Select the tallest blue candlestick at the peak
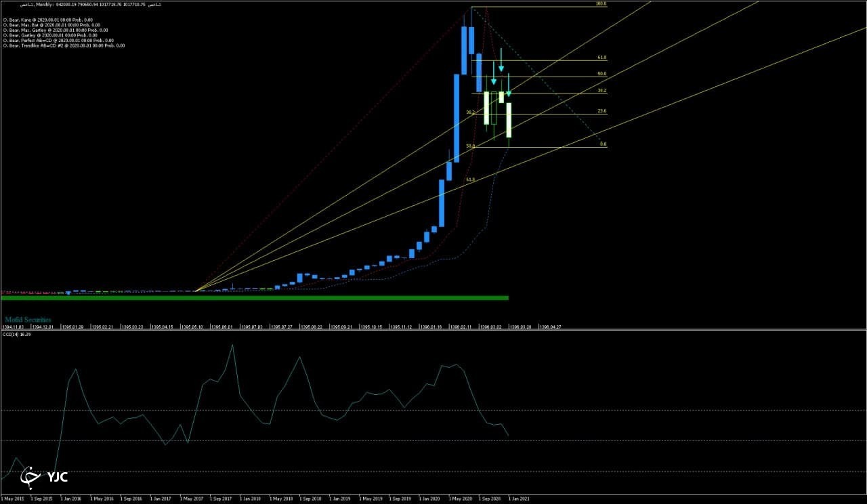867x504 pixels. click(464, 51)
